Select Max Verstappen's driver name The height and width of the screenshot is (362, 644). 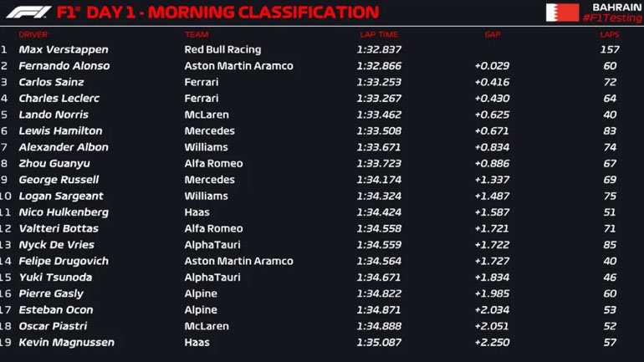coord(64,50)
